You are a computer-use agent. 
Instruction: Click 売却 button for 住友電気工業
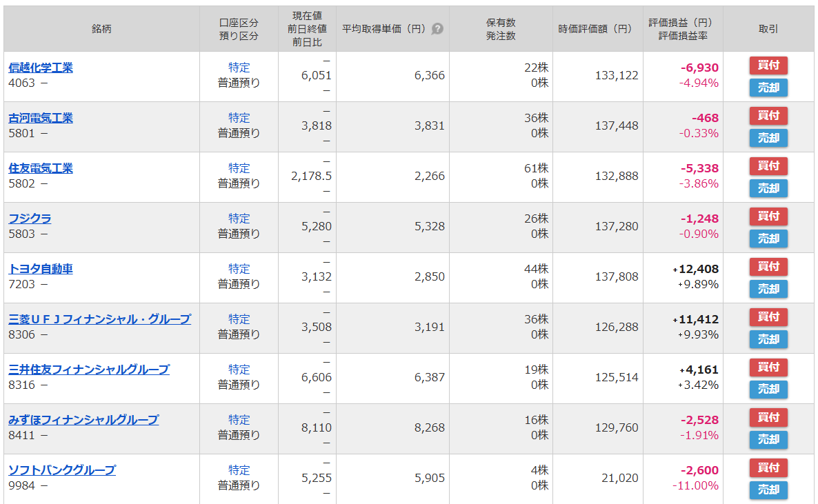click(x=768, y=188)
